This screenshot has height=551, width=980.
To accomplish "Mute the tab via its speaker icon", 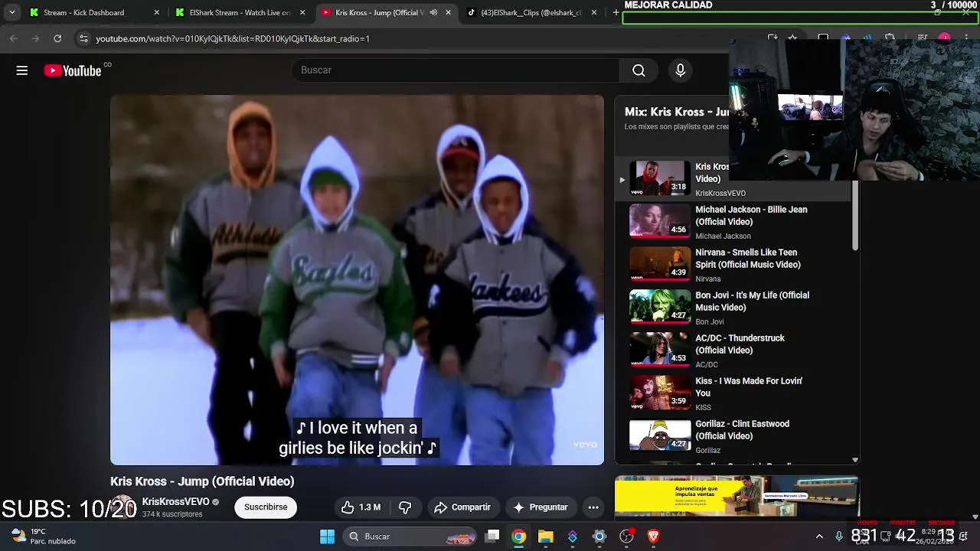I will click(433, 12).
